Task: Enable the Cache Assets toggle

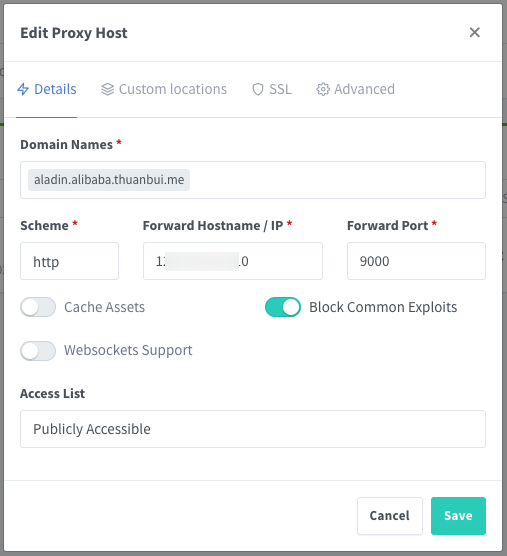Action: [38, 307]
